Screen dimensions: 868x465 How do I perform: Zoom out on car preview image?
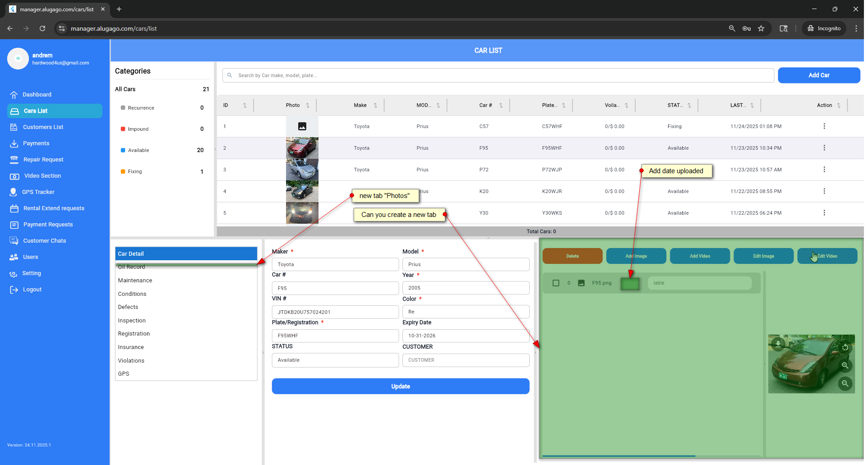(x=845, y=383)
